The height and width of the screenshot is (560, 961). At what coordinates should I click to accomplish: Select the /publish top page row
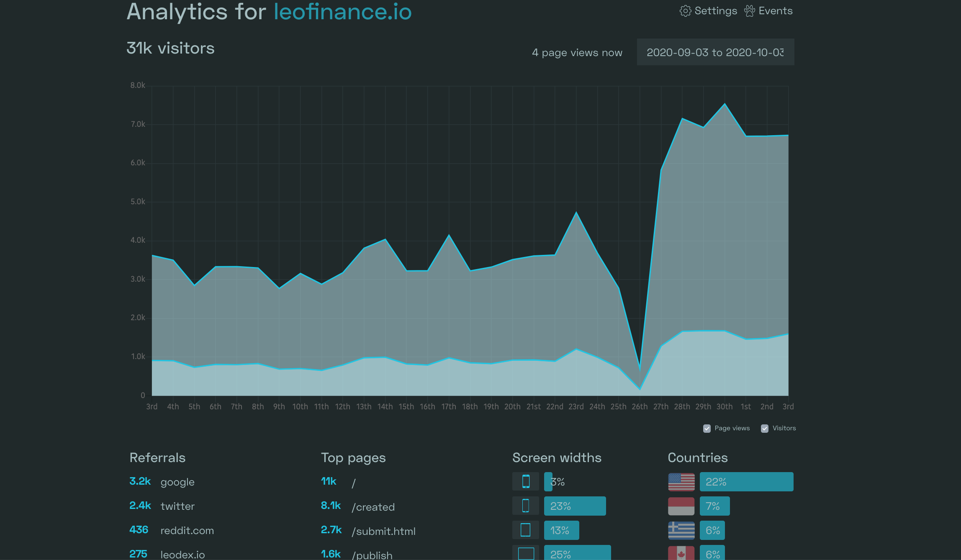point(357,554)
